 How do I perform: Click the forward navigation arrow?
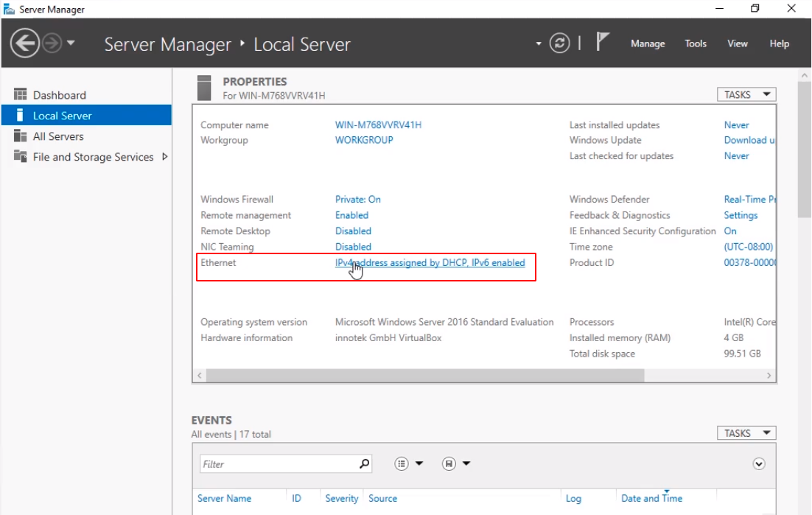(x=52, y=43)
